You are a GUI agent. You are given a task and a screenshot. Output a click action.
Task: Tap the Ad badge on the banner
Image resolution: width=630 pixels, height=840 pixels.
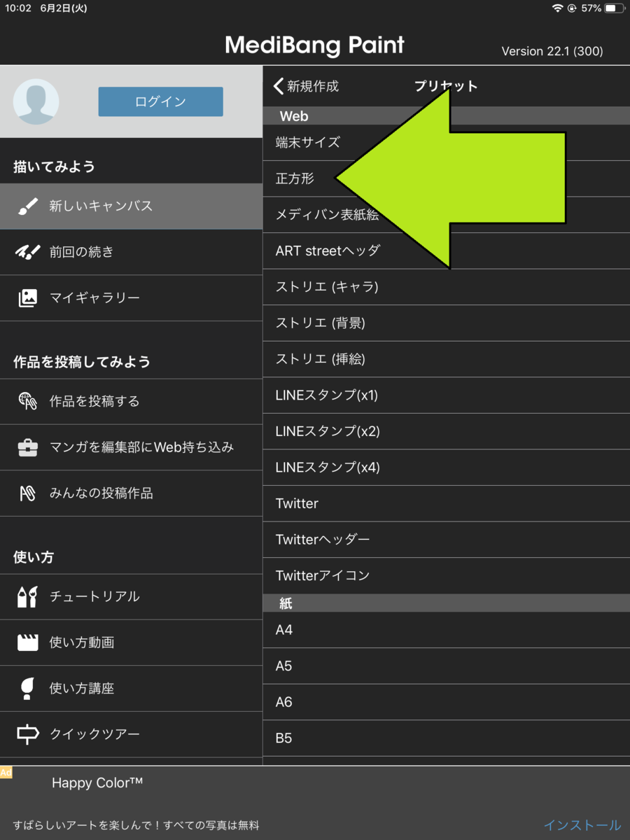6,773
